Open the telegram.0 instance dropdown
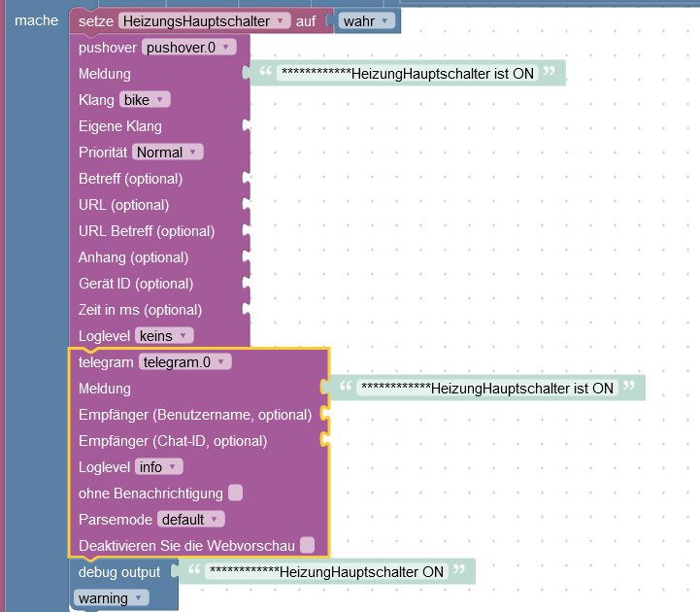The width and height of the screenshot is (700, 612). click(x=184, y=361)
